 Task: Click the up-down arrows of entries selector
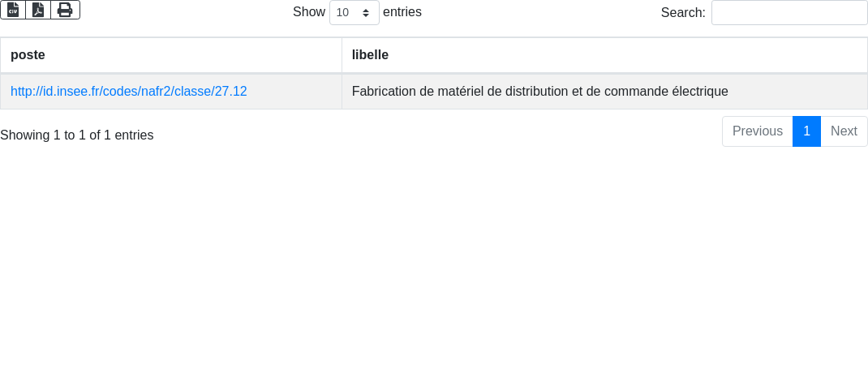[366, 13]
